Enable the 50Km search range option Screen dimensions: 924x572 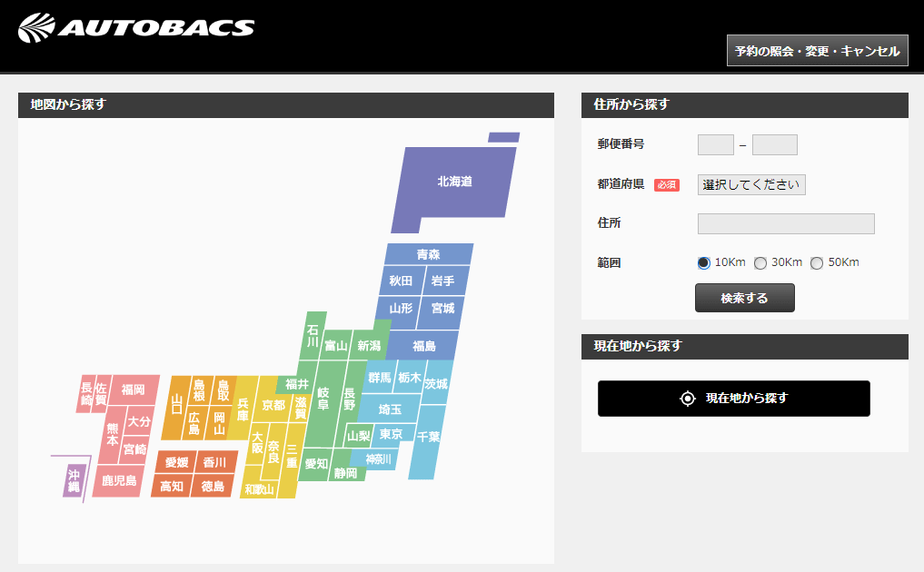(816, 261)
